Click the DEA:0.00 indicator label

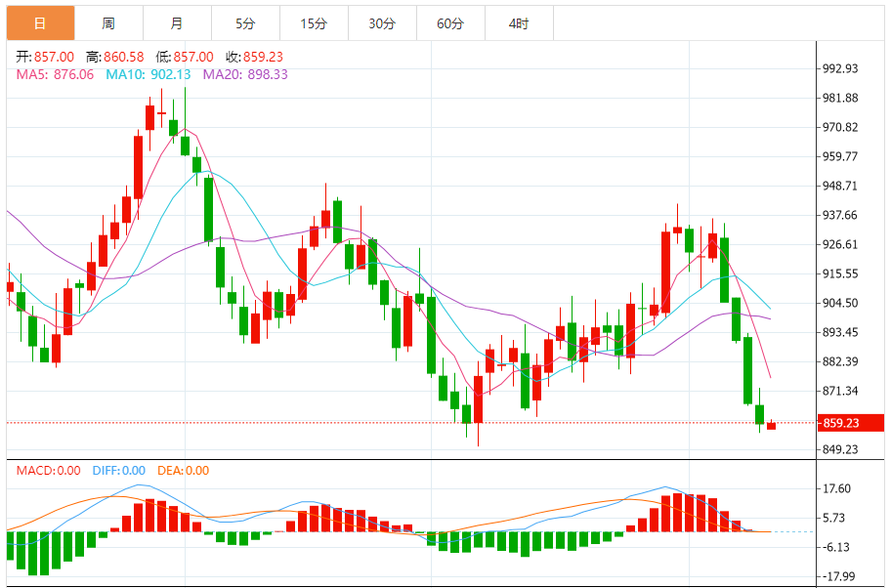[x=184, y=471]
